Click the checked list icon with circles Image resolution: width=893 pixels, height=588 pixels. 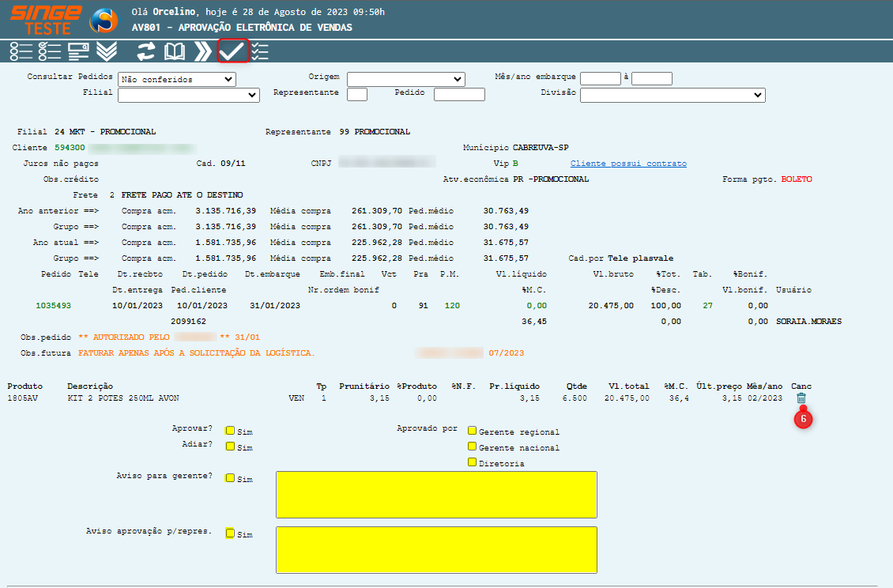(49, 51)
